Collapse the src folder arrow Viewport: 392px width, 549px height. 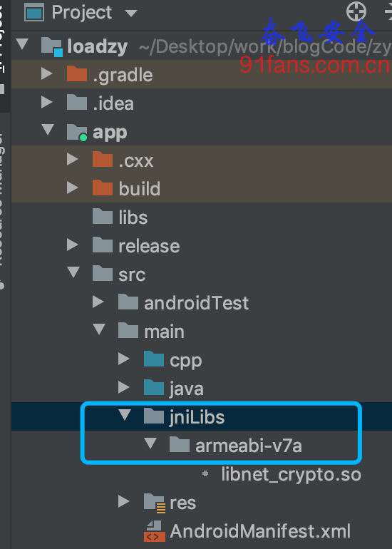point(73,272)
